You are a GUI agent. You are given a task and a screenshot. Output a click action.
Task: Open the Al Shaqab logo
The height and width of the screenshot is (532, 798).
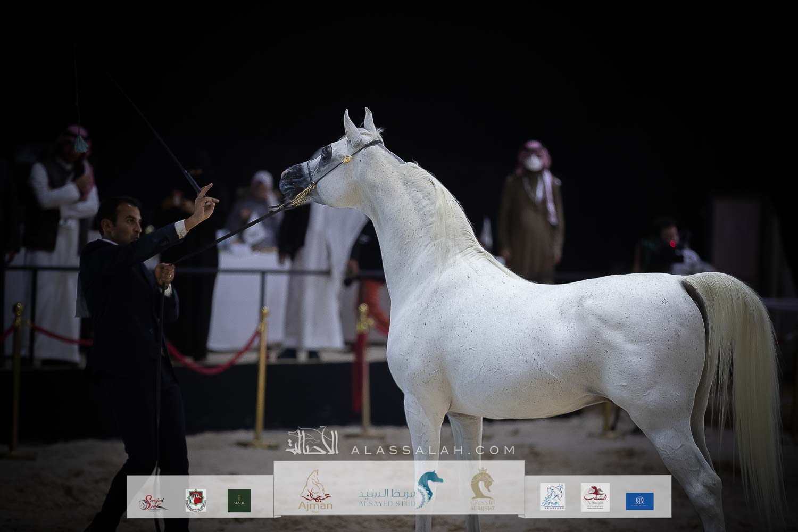pyautogui.click(x=595, y=497)
